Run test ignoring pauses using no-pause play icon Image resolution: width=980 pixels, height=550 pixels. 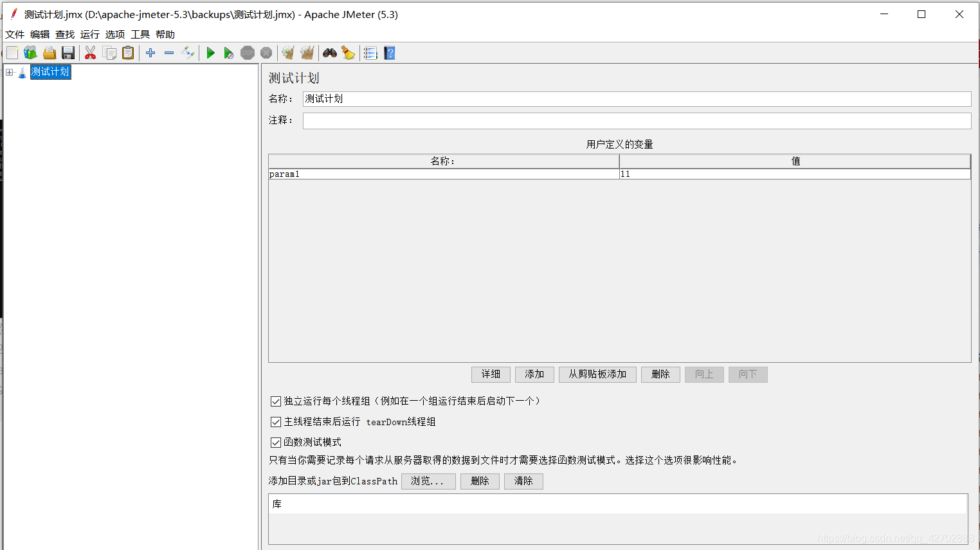point(229,53)
